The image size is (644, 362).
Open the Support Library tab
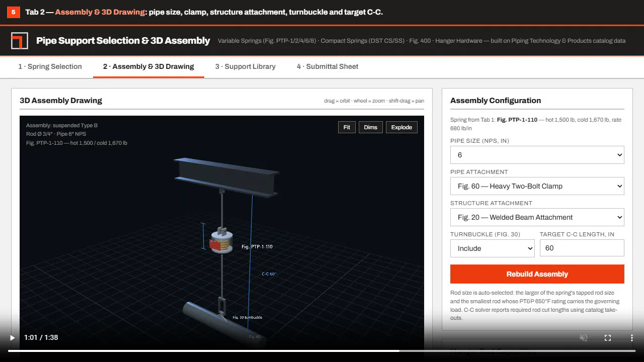point(246,66)
